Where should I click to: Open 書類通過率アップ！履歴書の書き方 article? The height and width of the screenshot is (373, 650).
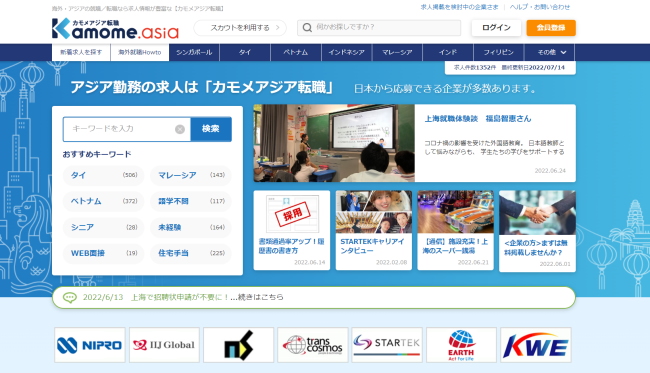point(291,246)
